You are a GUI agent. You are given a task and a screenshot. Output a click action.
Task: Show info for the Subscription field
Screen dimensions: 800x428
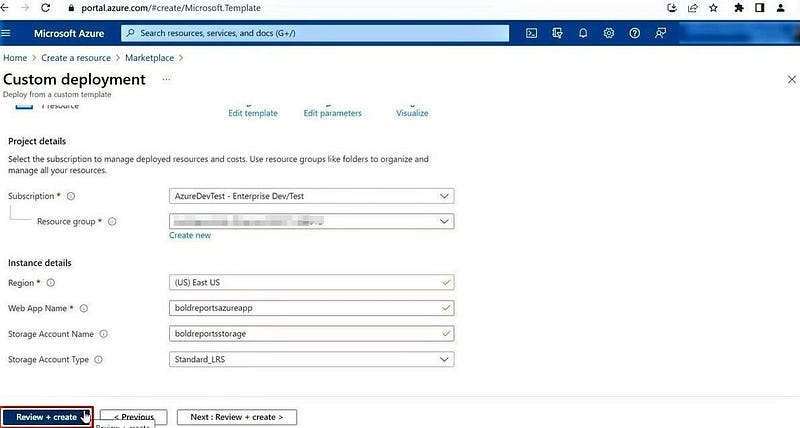71,196
